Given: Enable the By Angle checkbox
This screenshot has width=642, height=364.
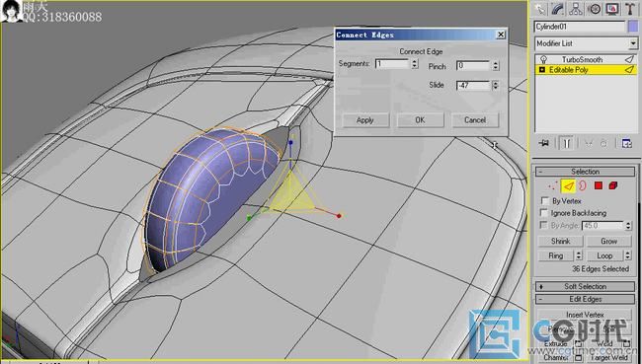Looking at the screenshot, I should coord(544,225).
